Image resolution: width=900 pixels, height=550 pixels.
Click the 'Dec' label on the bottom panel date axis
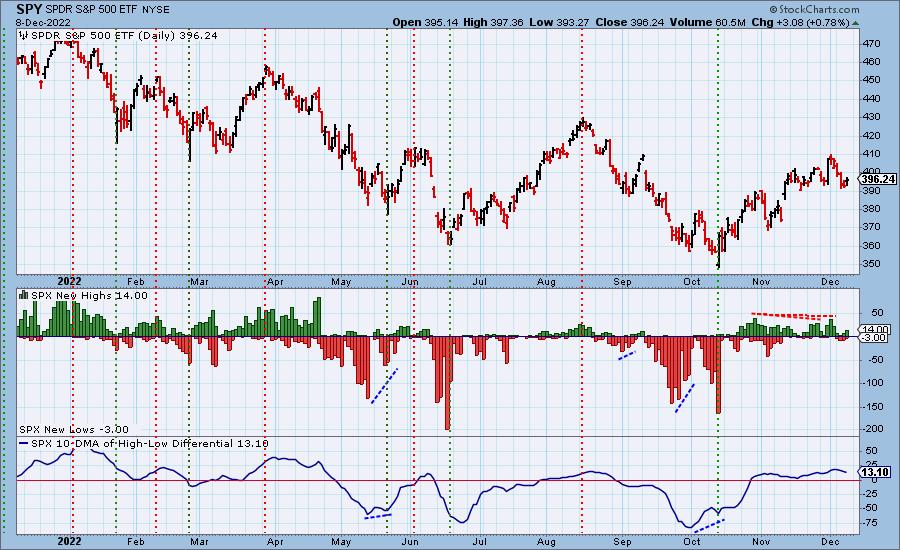[830, 541]
